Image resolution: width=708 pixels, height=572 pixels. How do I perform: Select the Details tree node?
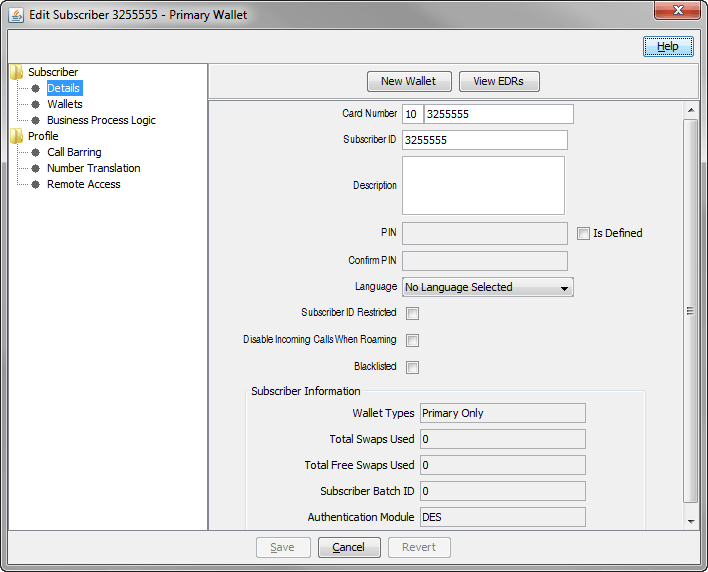point(64,88)
